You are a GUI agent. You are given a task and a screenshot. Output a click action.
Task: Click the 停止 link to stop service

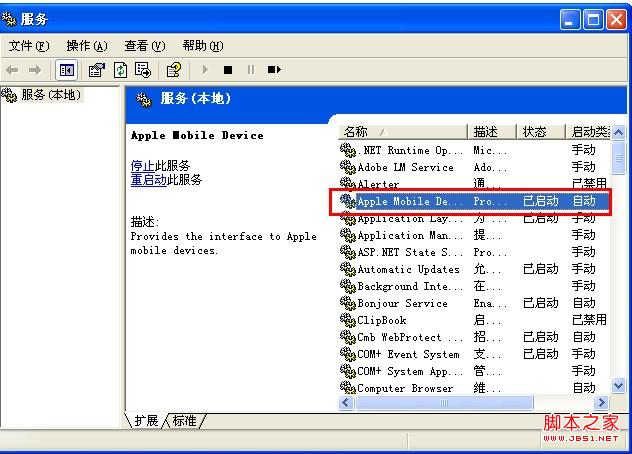point(143,166)
